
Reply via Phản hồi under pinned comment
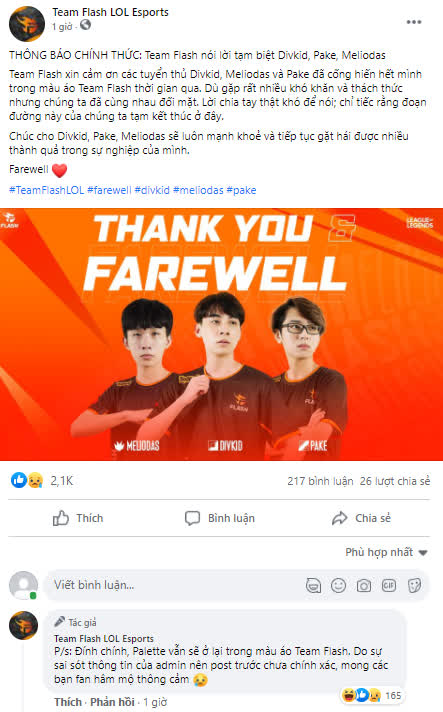click(112, 702)
